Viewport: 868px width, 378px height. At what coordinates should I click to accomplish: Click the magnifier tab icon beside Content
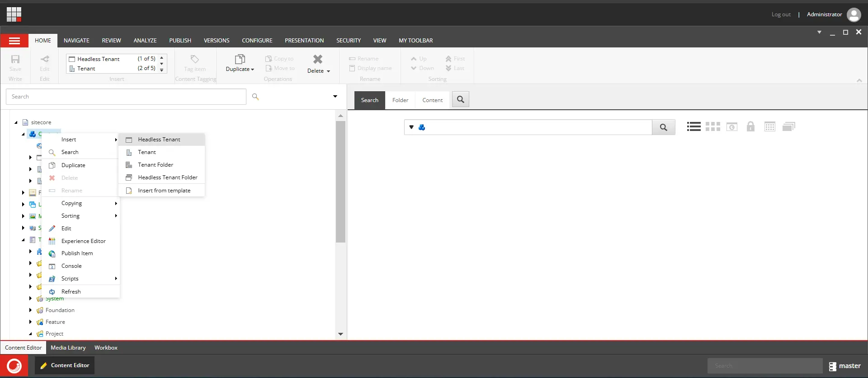(x=460, y=99)
